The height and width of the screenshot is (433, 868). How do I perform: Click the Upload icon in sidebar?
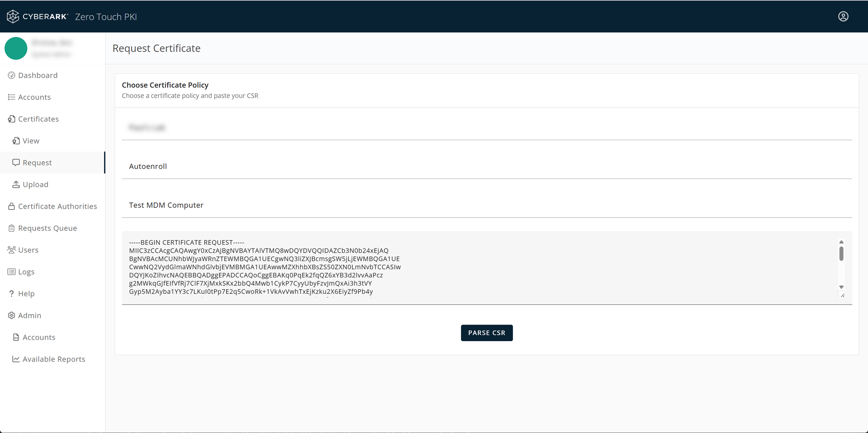tap(16, 185)
